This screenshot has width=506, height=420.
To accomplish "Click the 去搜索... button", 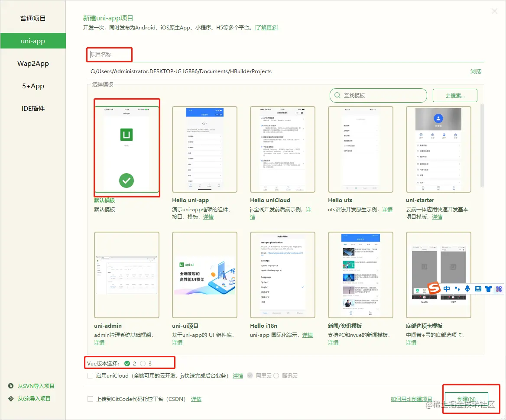I will (x=455, y=96).
